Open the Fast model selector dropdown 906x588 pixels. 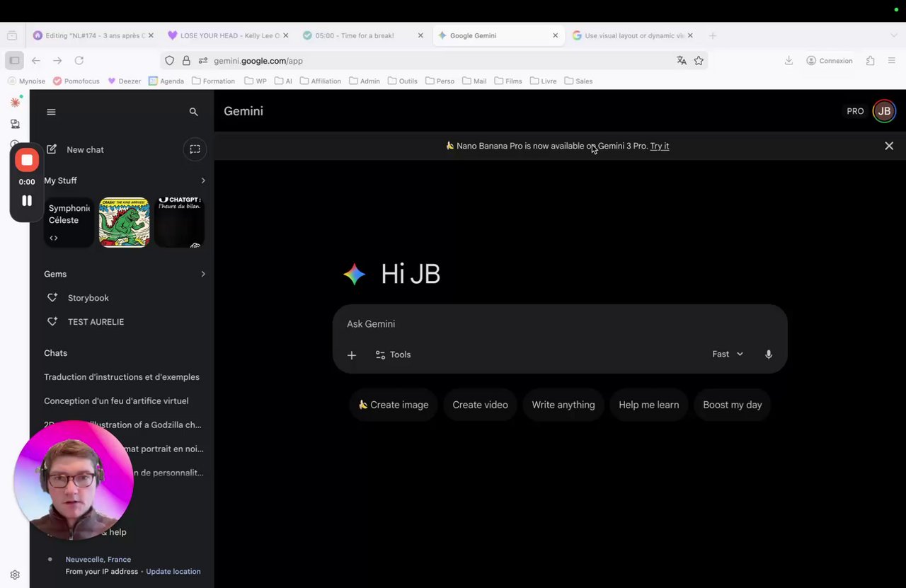point(728,354)
